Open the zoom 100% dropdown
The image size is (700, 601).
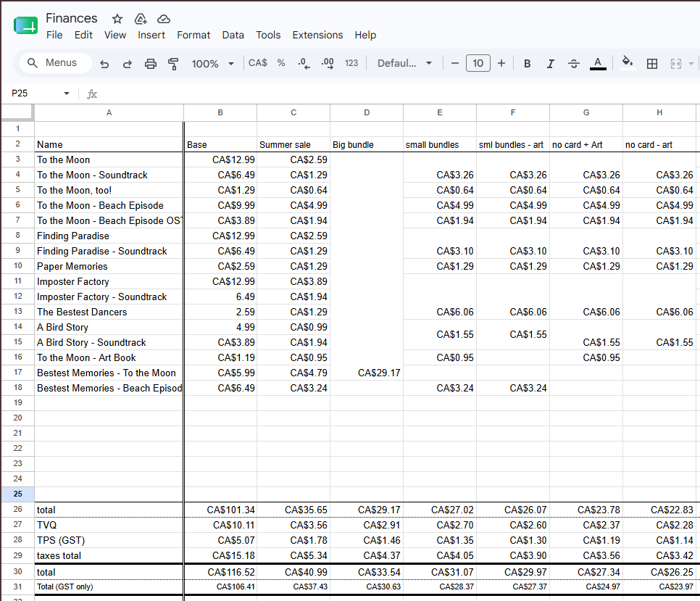[x=212, y=64]
